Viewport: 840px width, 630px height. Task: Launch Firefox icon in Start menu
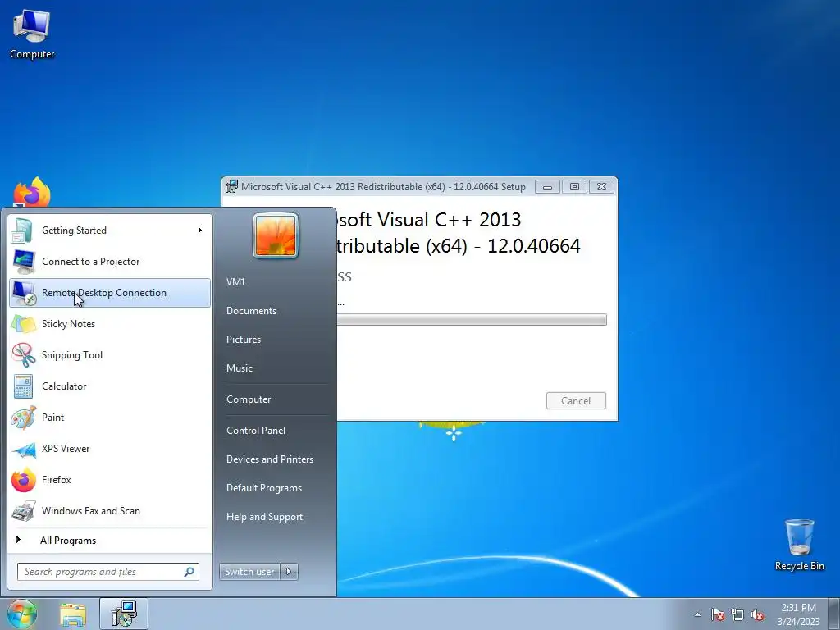pyautogui.click(x=23, y=480)
